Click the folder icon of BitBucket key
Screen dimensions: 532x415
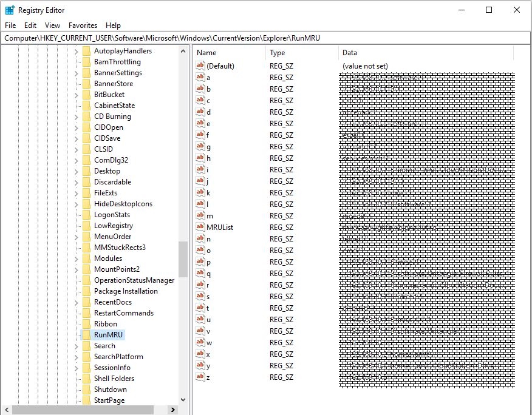pyautogui.click(x=86, y=95)
